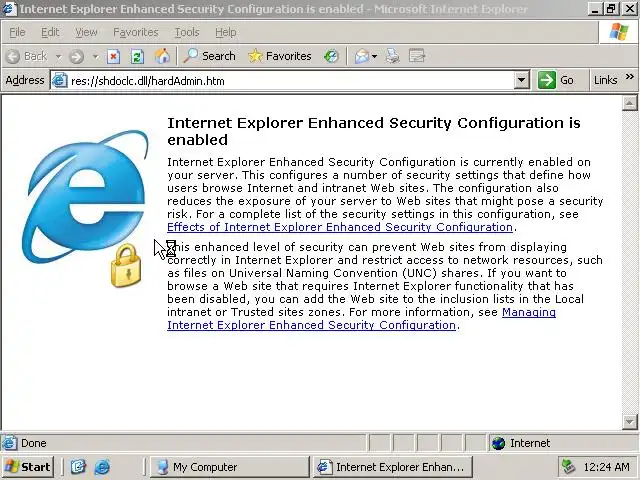Viewport: 640px width, 480px height.
Task: Click the Done status bar page icon
Action: 9,443
